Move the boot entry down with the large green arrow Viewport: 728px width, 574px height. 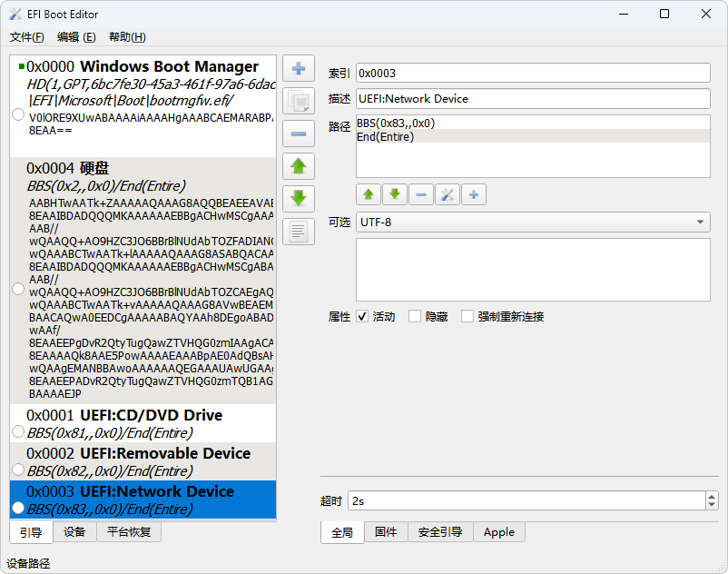(298, 199)
